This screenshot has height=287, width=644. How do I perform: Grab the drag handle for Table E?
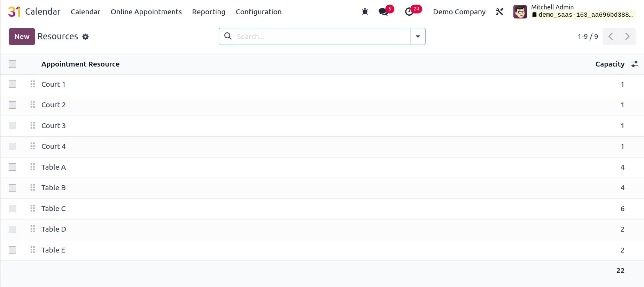[33, 250]
